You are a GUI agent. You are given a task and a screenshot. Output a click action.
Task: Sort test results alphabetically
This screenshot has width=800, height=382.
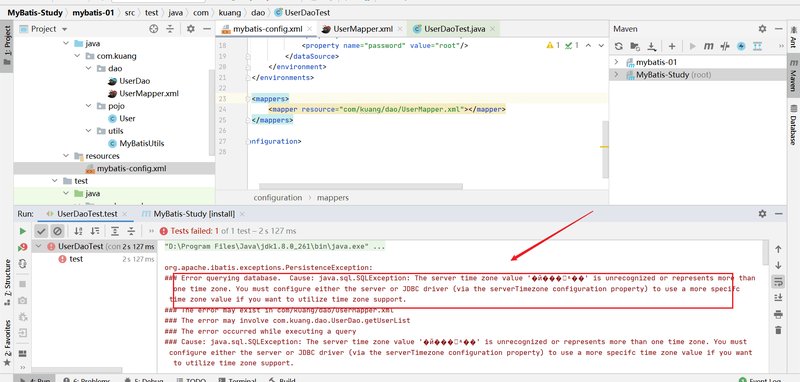point(78,231)
